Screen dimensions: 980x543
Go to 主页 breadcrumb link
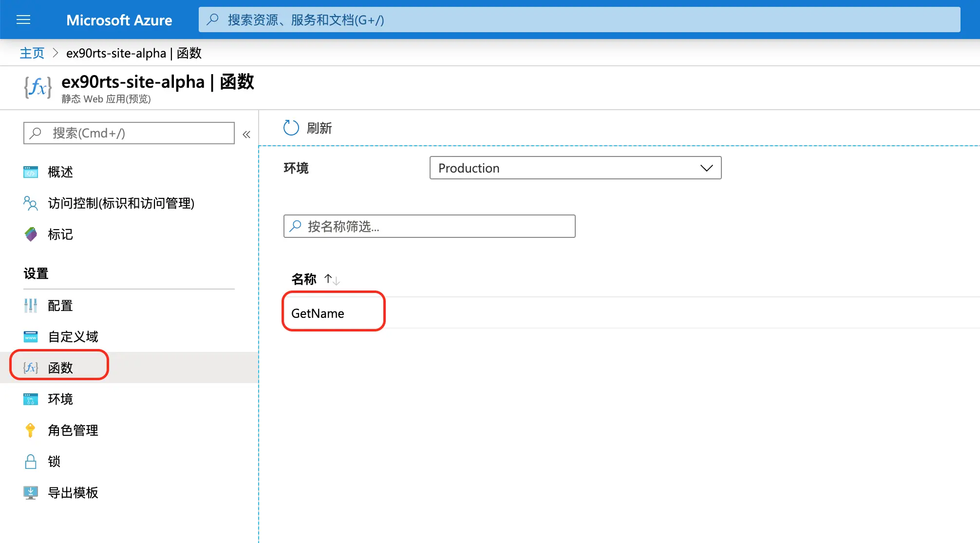click(32, 53)
